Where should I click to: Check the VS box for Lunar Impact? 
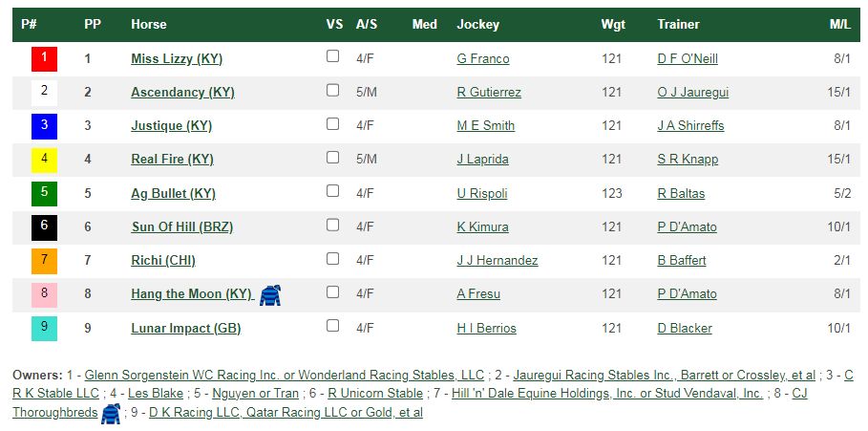click(332, 325)
